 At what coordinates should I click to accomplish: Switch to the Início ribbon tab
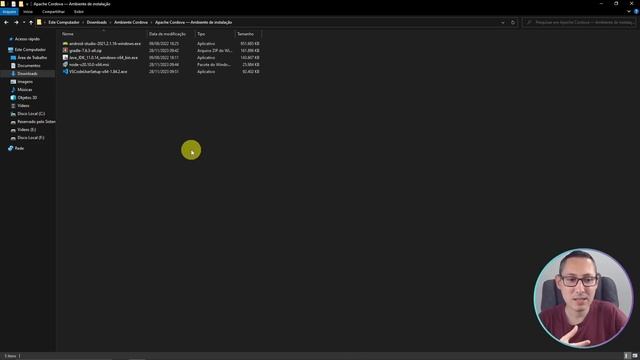click(x=28, y=12)
